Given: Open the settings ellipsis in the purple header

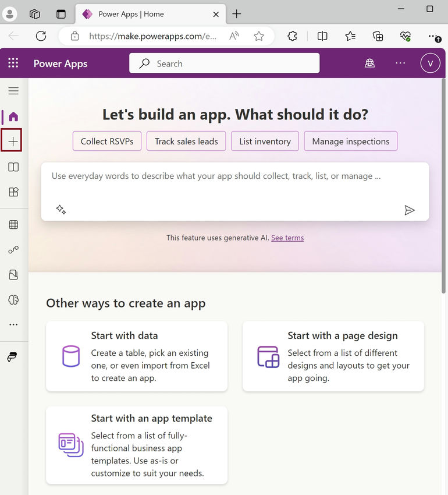Looking at the screenshot, I should [400, 63].
